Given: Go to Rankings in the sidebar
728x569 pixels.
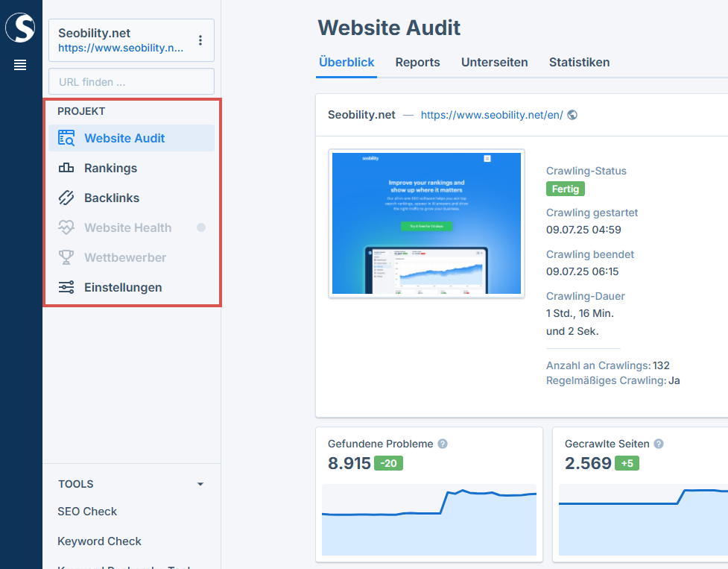Looking at the screenshot, I should [x=131, y=168].
